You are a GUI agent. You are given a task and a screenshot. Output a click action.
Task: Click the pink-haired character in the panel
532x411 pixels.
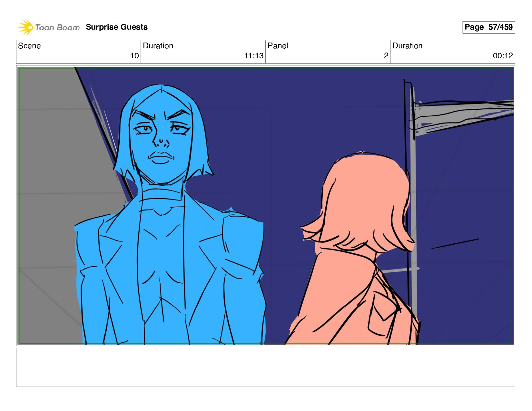point(353,248)
